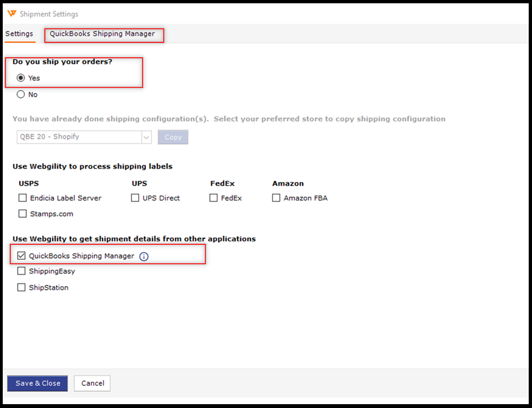Click 'Use Webgility to process shipping labels' heading
Screen dimensions: 532x408
point(93,166)
